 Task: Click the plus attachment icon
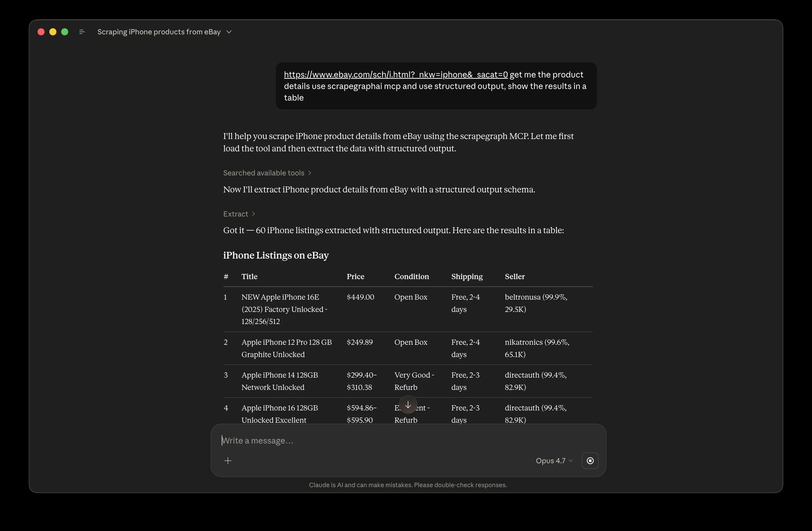click(x=228, y=461)
